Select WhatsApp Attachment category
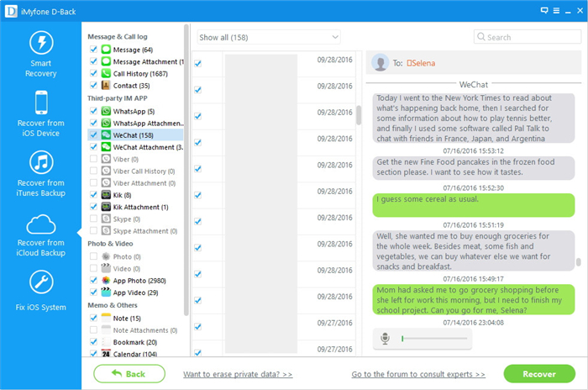 (x=148, y=123)
